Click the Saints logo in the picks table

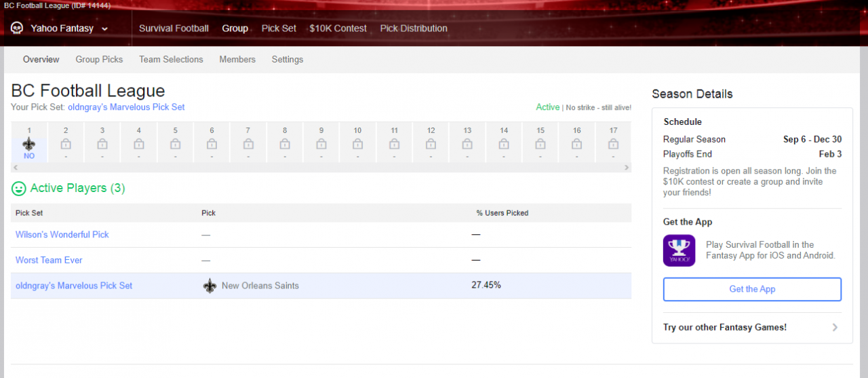[x=210, y=286]
